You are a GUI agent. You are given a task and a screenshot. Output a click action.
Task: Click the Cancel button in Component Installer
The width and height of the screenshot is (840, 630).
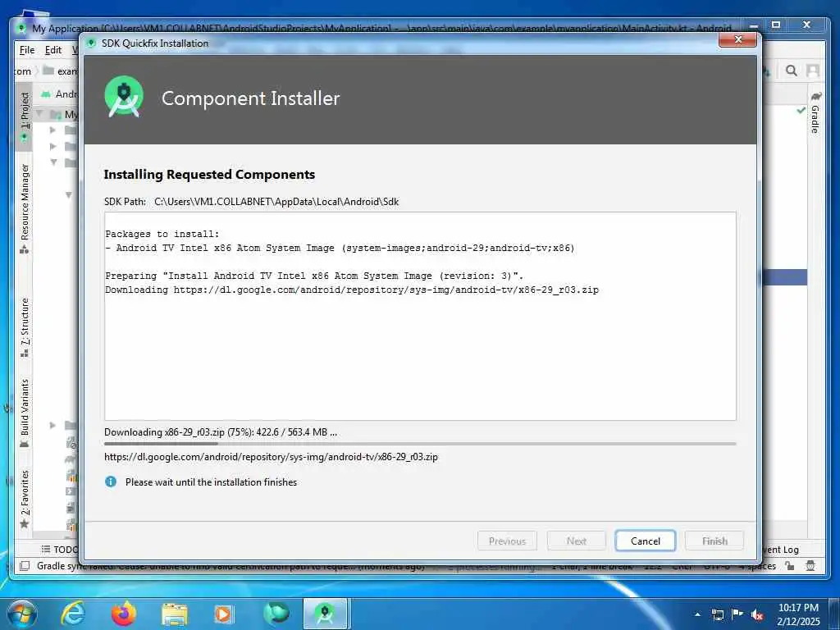[645, 541]
